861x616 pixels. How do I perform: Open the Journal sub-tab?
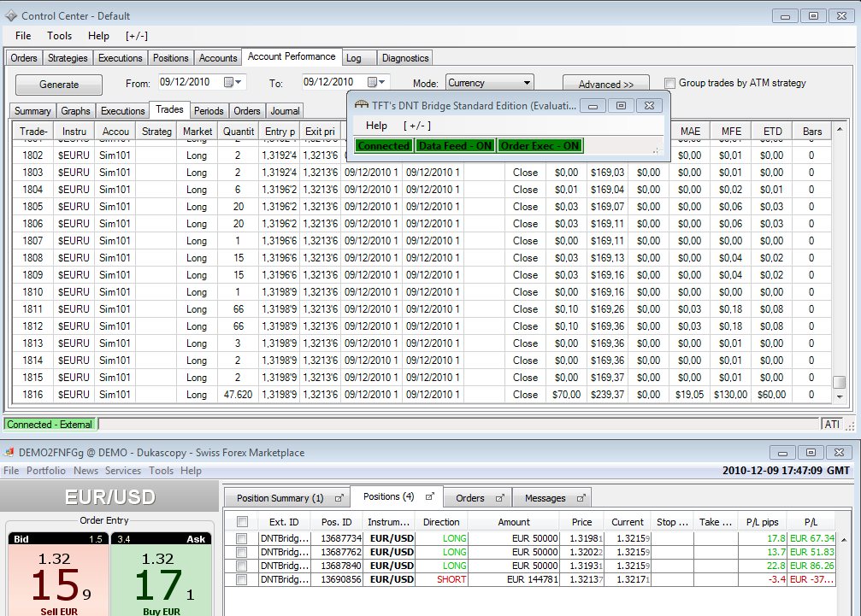pos(285,111)
